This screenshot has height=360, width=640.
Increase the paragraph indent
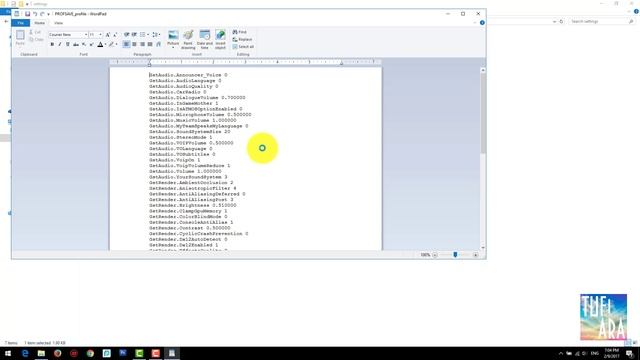tap(134, 35)
